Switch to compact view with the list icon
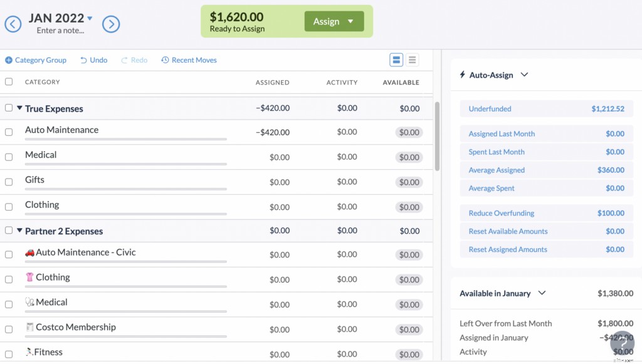This screenshot has height=364, width=642. 413,60
